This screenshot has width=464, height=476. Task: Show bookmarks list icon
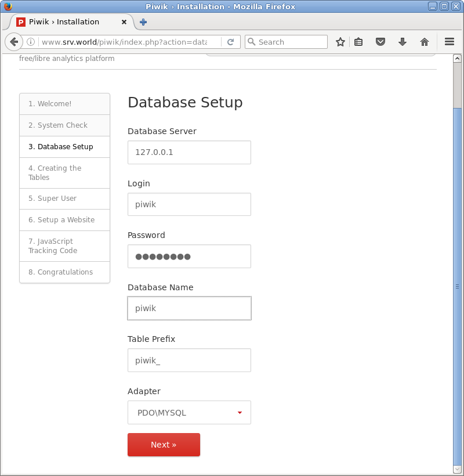click(358, 42)
